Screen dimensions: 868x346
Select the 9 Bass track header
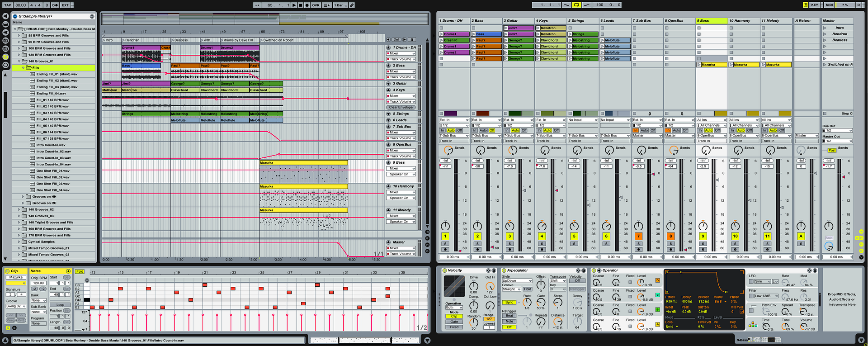[x=712, y=21]
